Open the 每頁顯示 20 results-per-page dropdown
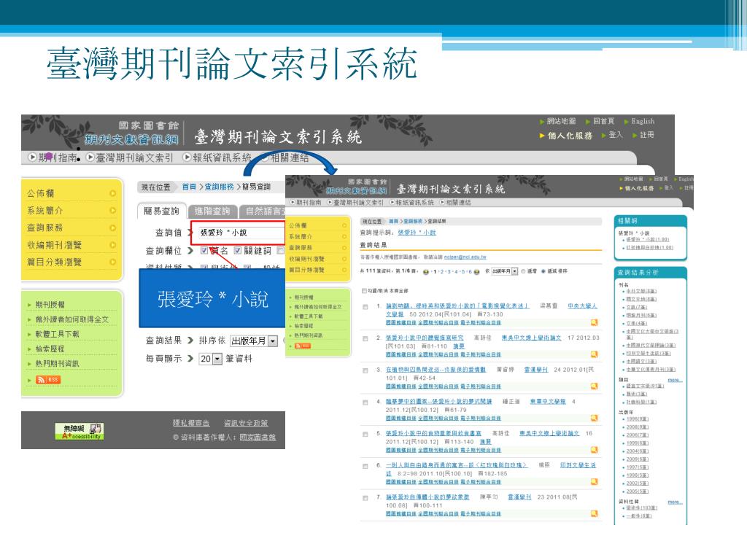Screen dimensions: 747x560 coord(211,359)
